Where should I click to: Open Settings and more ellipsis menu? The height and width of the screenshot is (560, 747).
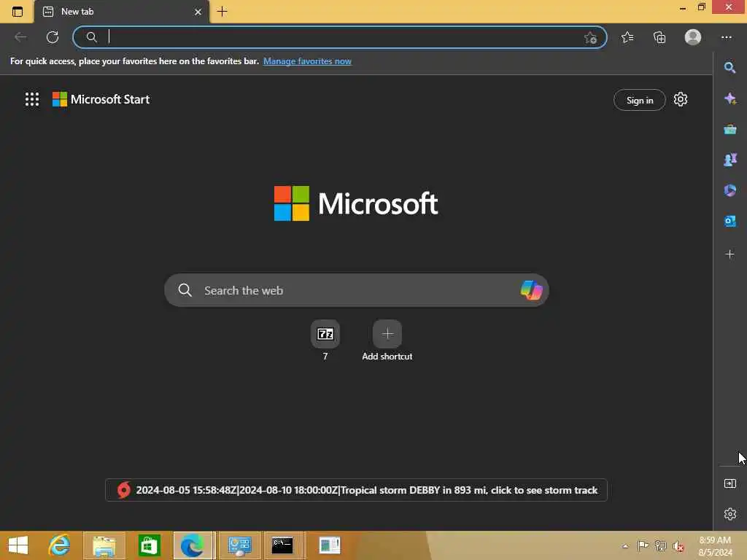[x=726, y=37]
